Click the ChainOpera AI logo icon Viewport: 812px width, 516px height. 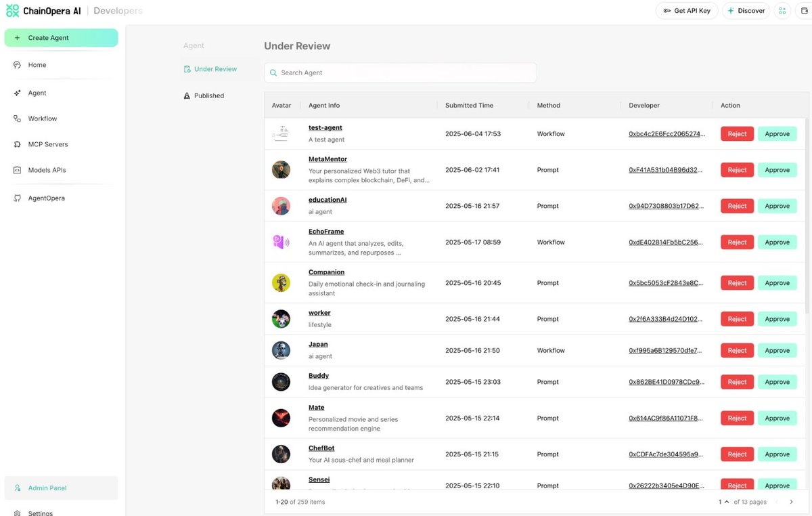[x=12, y=11]
